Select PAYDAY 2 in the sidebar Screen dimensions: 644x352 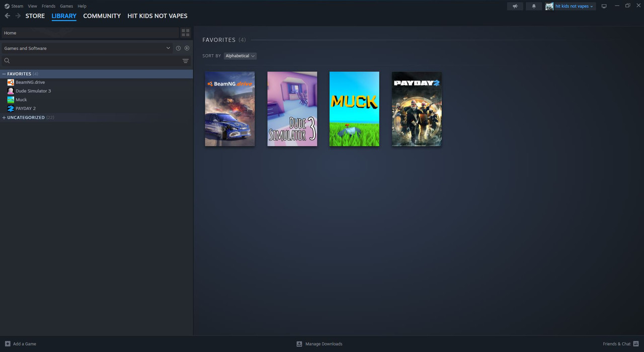26,109
